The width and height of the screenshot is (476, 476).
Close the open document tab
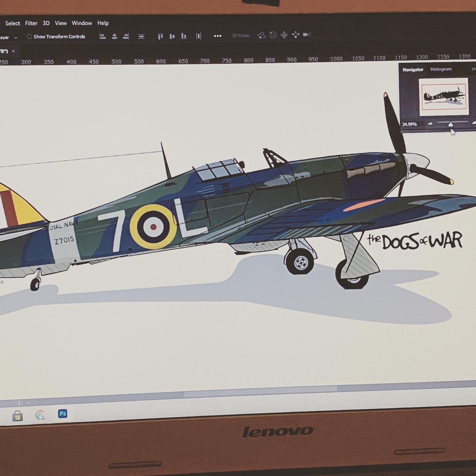pyautogui.click(x=14, y=51)
